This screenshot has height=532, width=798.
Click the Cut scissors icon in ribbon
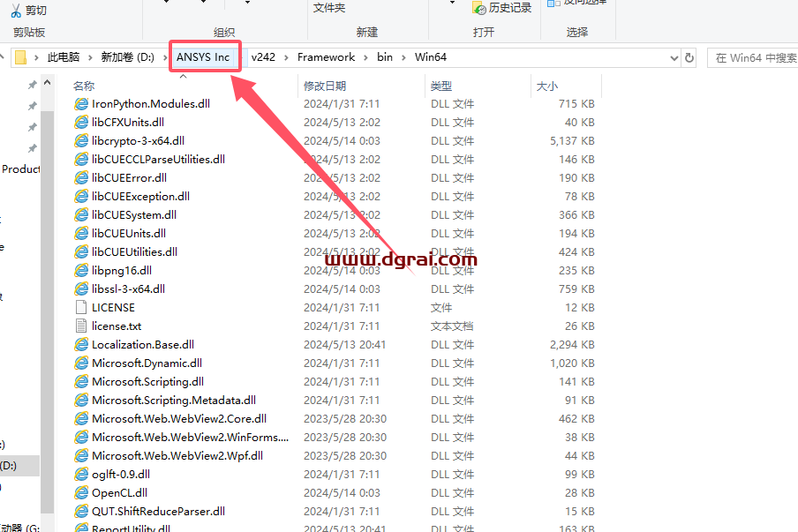[16, 11]
